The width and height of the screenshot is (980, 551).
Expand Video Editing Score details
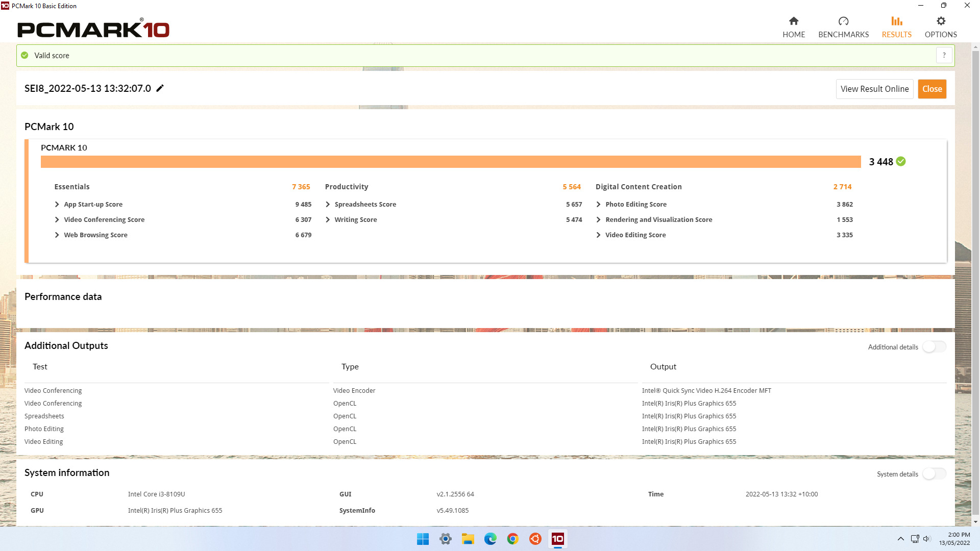tap(598, 235)
